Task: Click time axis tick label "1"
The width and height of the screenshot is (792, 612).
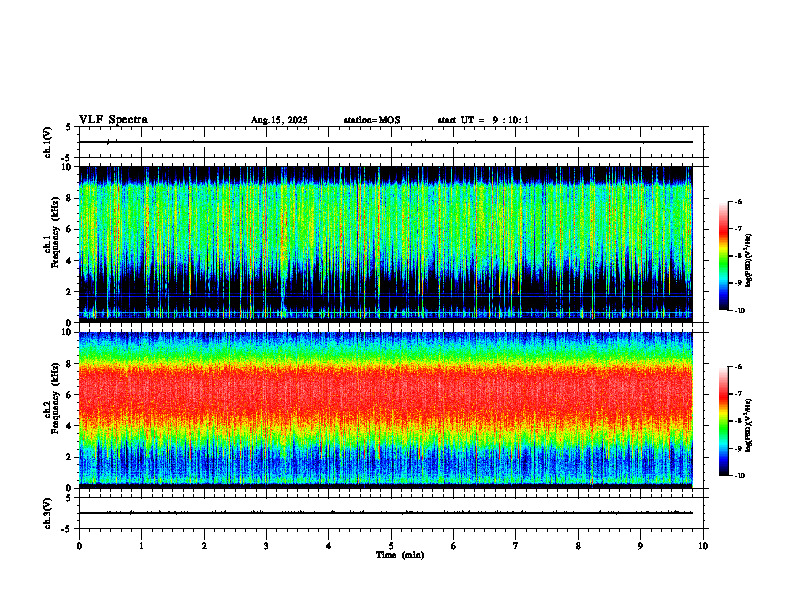Action: tap(141, 546)
